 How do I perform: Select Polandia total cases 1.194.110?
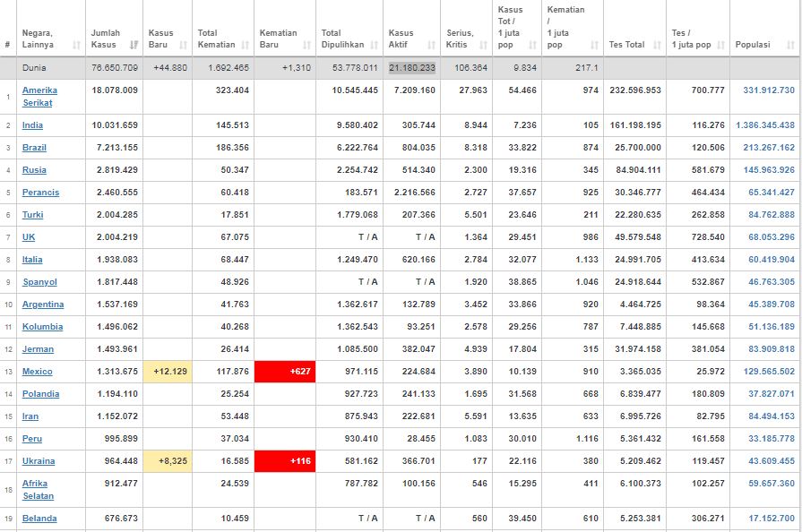coord(117,394)
